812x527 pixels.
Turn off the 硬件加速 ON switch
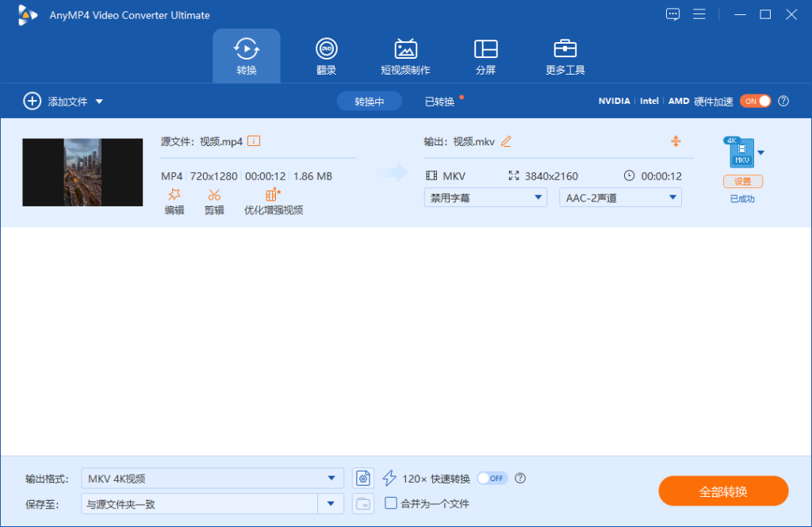click(x=755, y=101)
